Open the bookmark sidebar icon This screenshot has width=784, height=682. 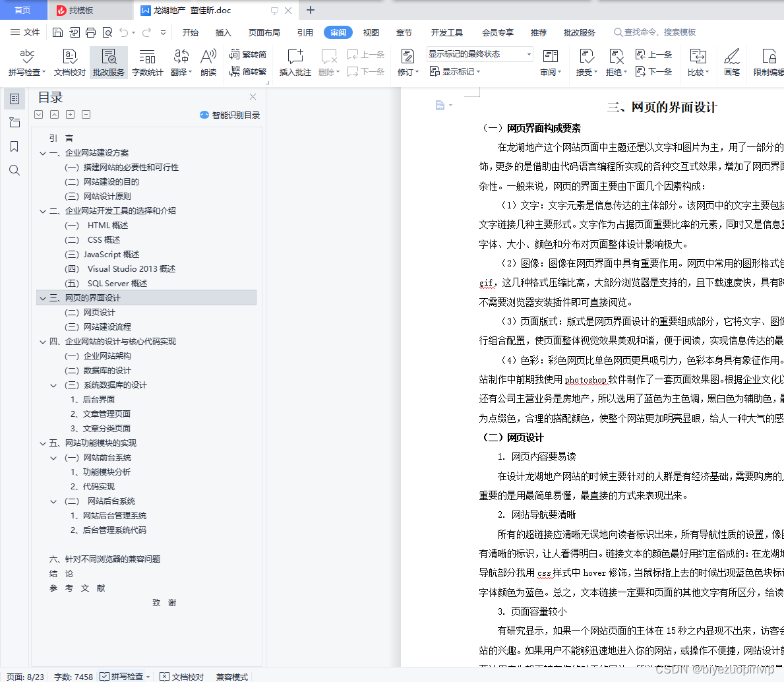[x=15, y=146]
